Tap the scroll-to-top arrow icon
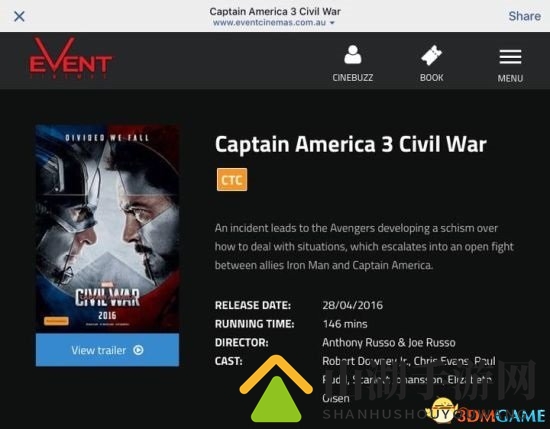Screen dimensions: 550x429 pyautogui.click(x=276, y=389)
